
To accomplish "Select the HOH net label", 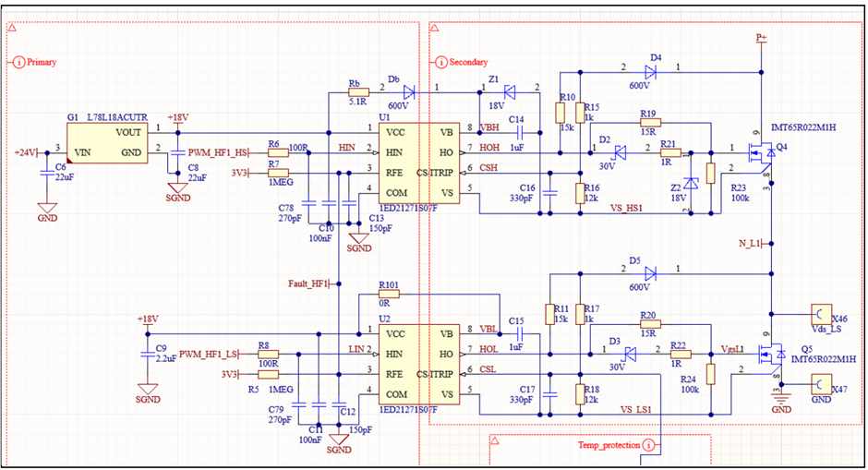I will pyautogui.click(x=489, y=147).
